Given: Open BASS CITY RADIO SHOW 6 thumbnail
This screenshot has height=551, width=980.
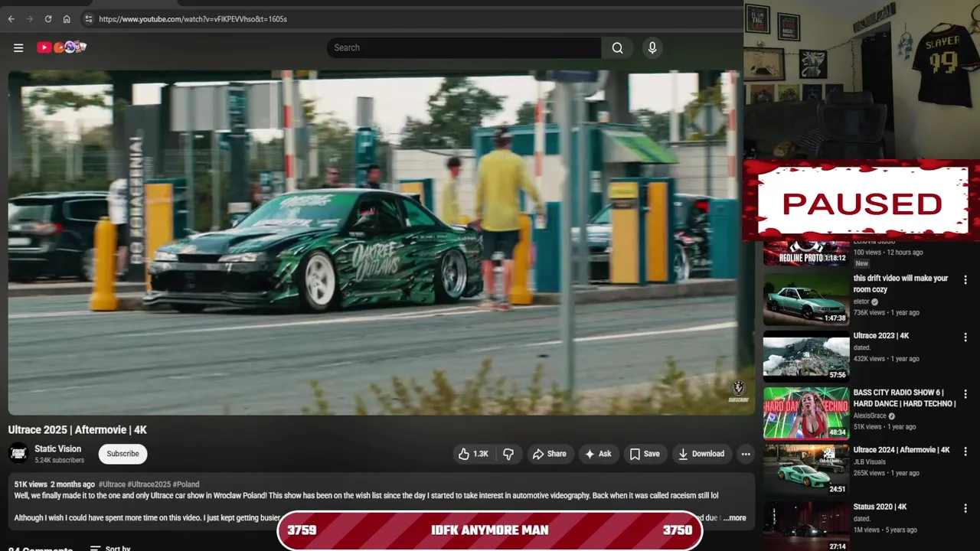Looking at the screenshot, I should pyautogui.click(x=806, y=413).
